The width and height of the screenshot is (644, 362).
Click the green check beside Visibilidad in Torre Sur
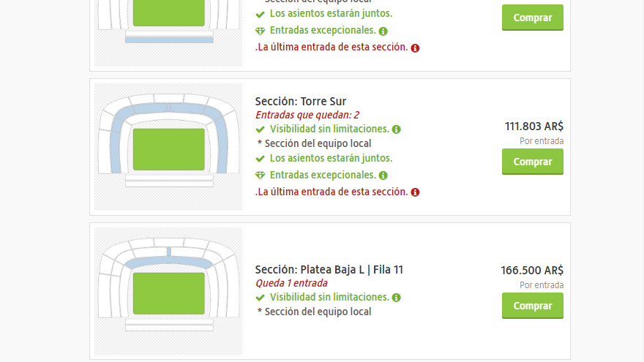pyautogui.click(x=260, y=129)
